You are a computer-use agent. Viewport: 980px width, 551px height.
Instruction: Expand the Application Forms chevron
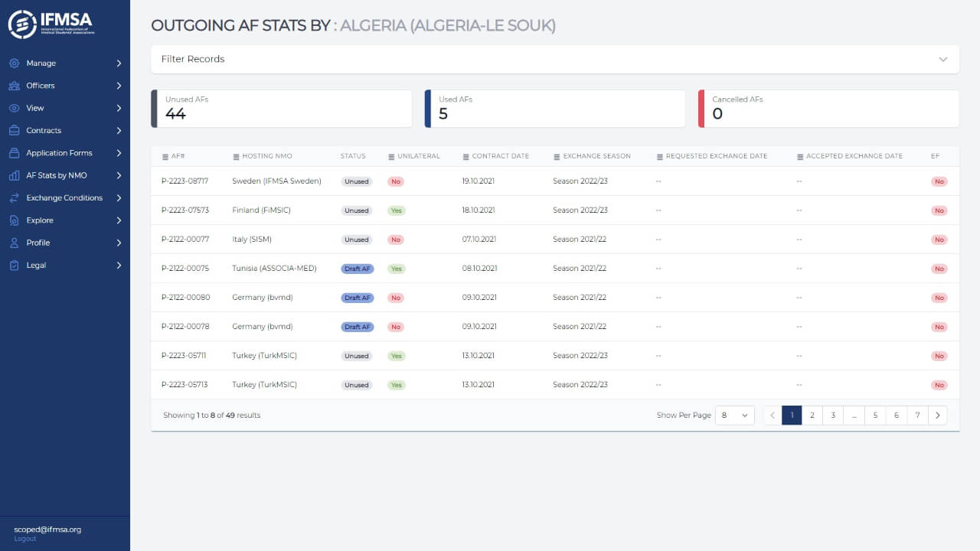[119, 153]
